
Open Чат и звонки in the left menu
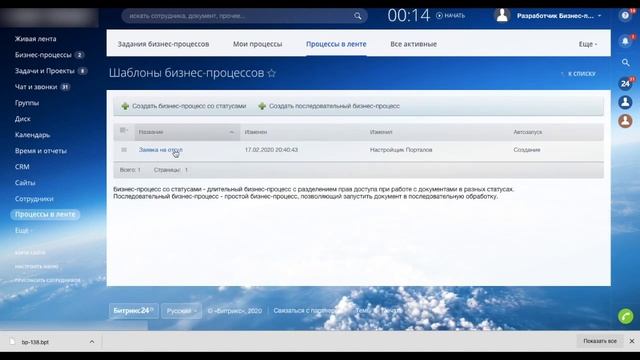pyautogui.click(x=36, y=87)
